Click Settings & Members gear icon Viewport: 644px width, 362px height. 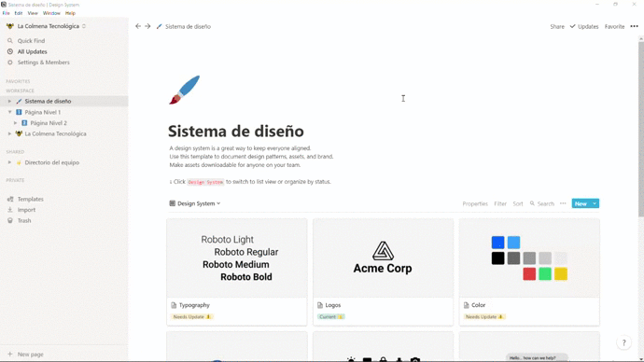(x=10, y=63)
